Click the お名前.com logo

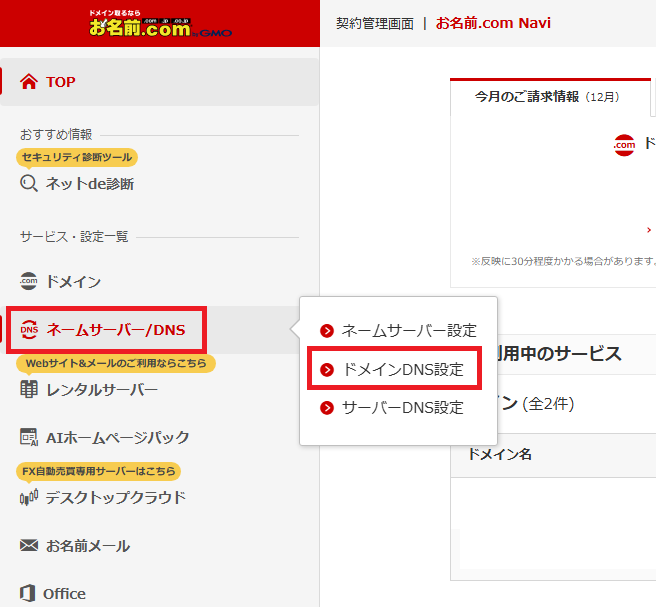click(160, 23)
